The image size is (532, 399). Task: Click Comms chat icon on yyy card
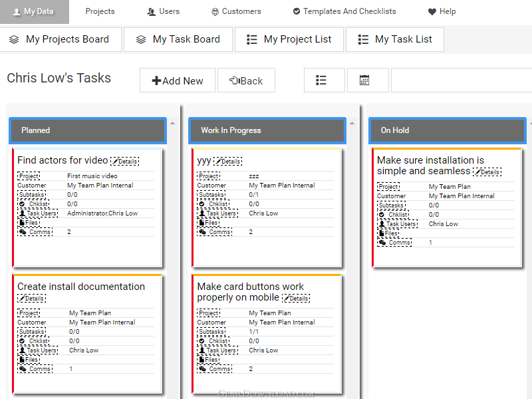[203, 232]
